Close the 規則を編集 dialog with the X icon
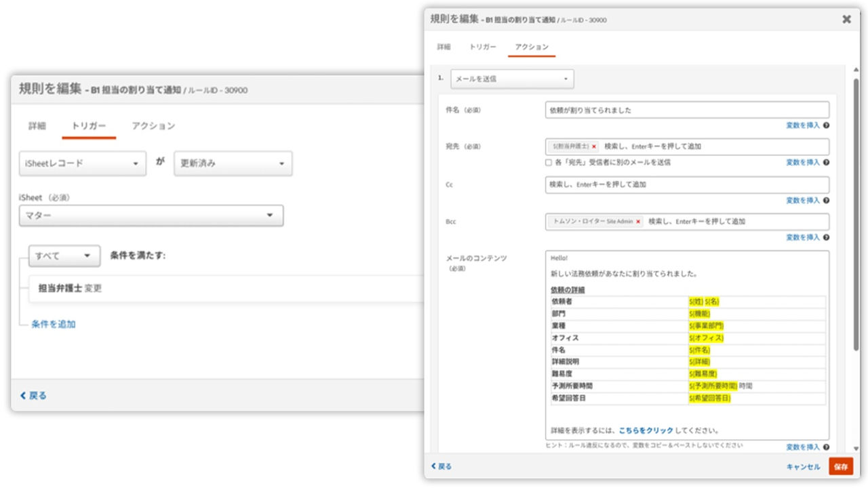The image size is (868, 488). click(846, 19)
